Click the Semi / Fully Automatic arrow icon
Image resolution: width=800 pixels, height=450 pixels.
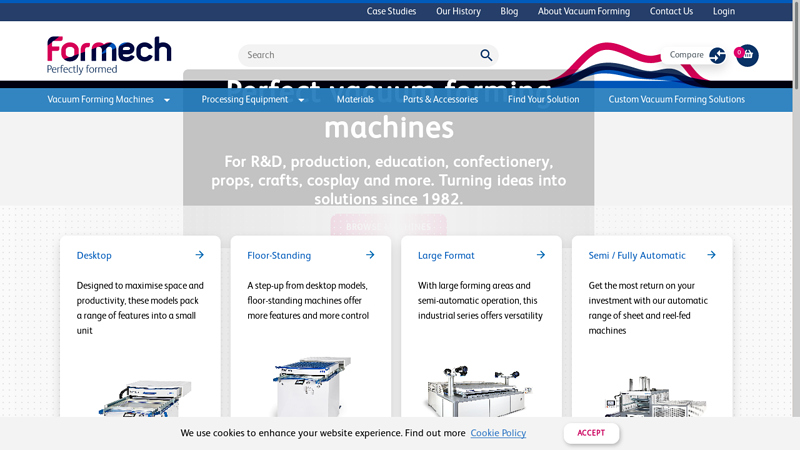tap(712, 255)
